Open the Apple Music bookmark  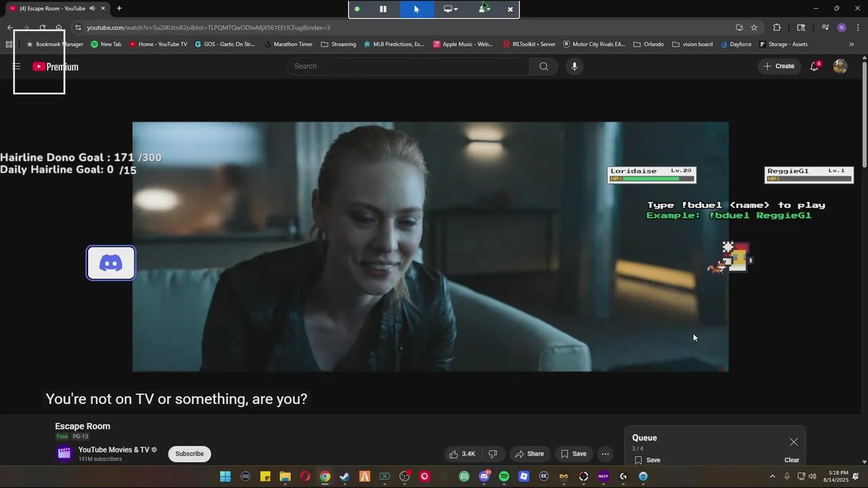(x=462, y=44)
